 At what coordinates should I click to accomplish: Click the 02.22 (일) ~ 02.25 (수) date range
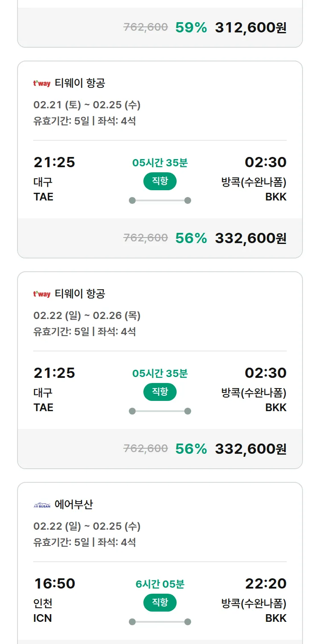pyautogui.click(x=87, y=526)
